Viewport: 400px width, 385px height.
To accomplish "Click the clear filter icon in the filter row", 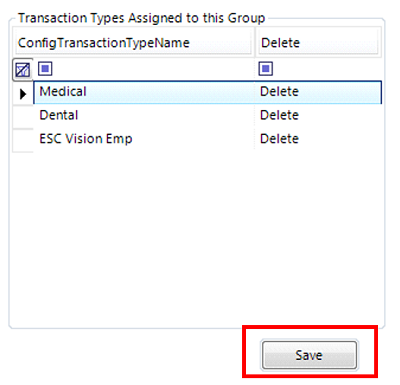I will pyautogui.click(x=23, y=70).
